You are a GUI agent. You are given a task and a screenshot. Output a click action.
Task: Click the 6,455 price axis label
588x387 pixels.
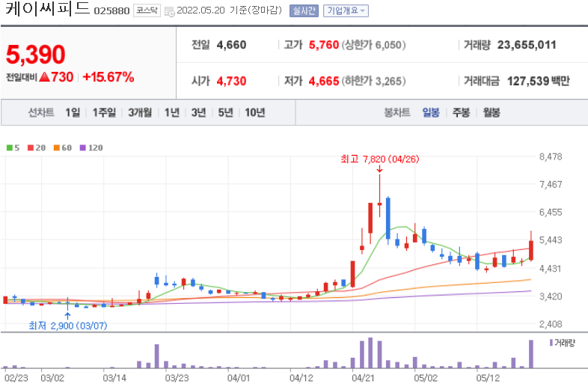tap(551, 212)
